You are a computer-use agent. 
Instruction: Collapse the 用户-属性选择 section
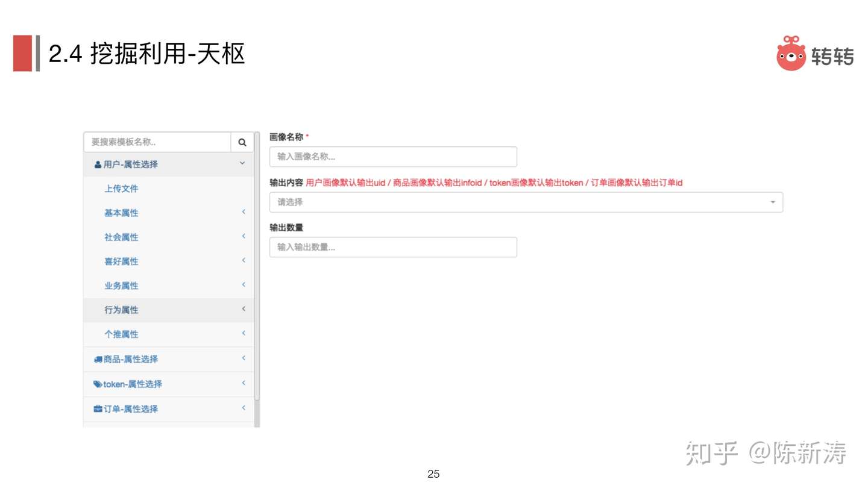click(x=242, y=163)
